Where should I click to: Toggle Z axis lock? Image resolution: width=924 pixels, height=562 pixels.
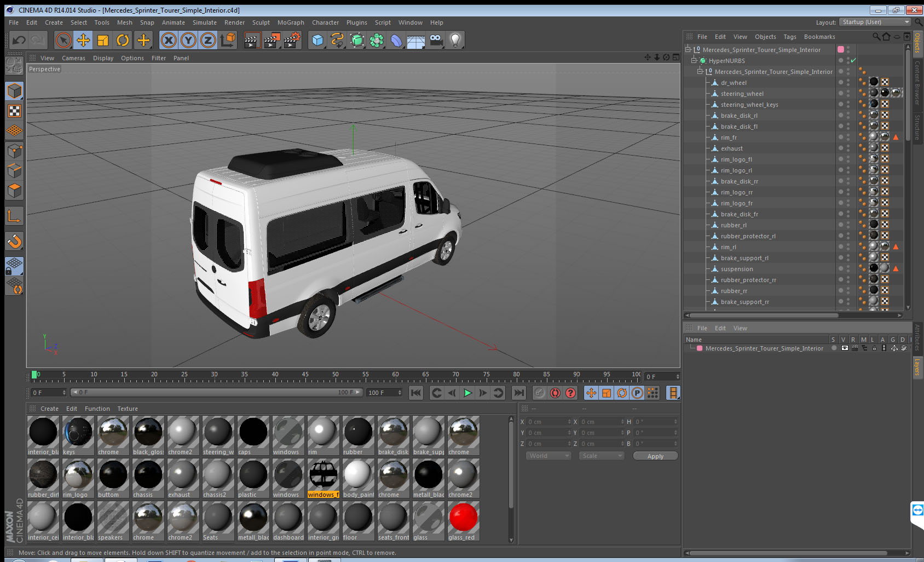[208, 40]
